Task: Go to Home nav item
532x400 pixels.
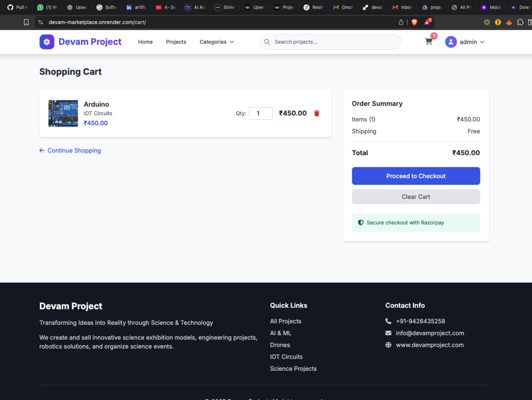Action: (145, 42)
